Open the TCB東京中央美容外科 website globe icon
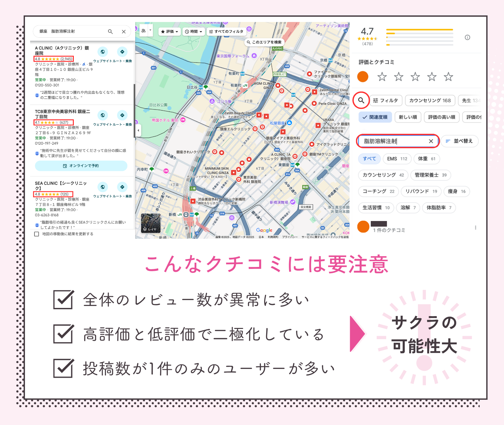The width and height of the screenshot is (504, 425). (x=103, y=115)
